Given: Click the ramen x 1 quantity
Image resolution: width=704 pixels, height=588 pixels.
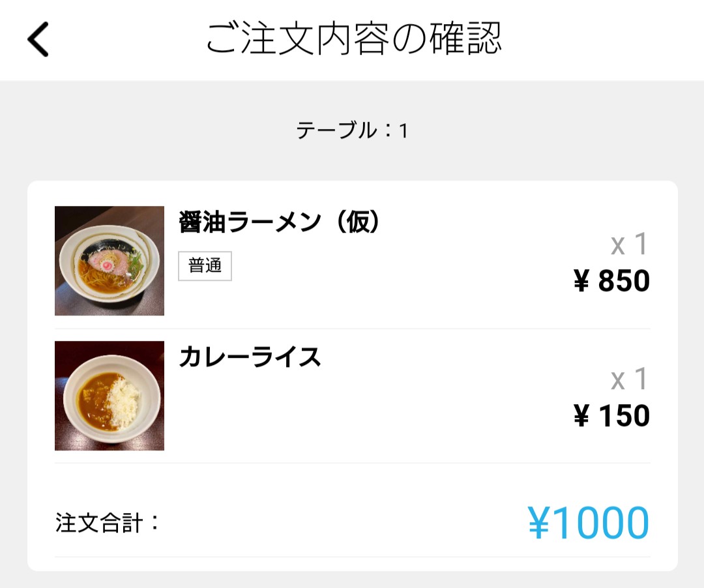Looking at the screenshot, I should tap(629, 245).
